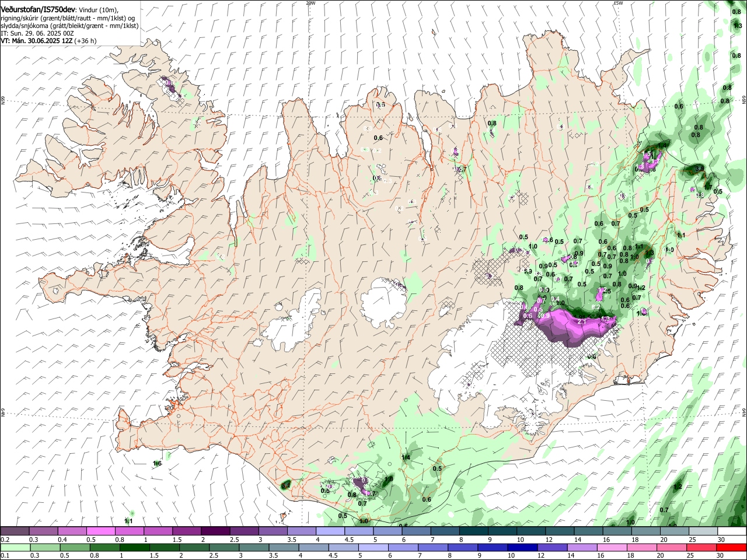Pick the light lavender 4 swatch in the snow legend row

point(329,531)
